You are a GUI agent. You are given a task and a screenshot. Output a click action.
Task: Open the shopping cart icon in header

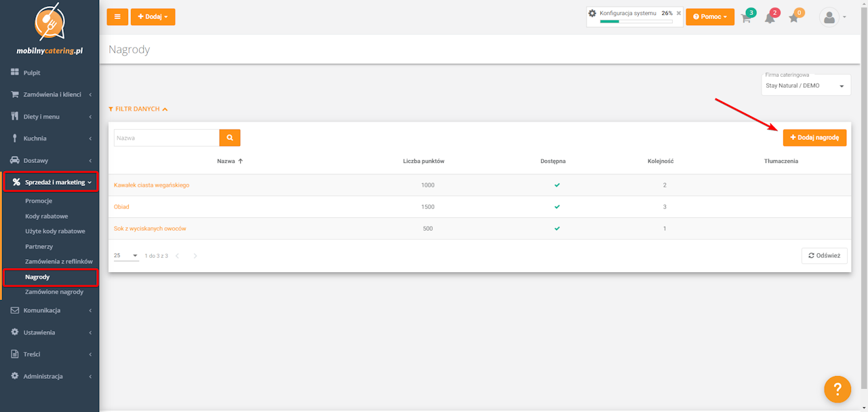pyautogui.click(x=746, y=18)
